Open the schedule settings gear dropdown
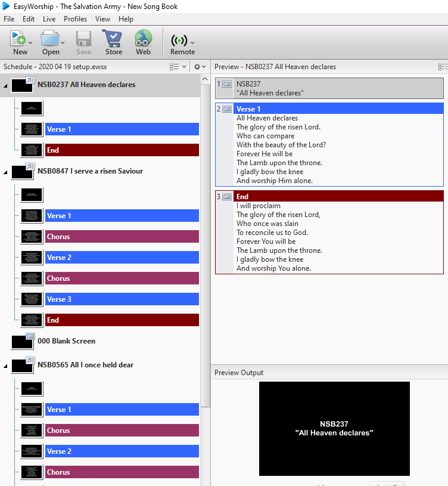This screenshot has height=486, width=448. [x=200, y=67]
